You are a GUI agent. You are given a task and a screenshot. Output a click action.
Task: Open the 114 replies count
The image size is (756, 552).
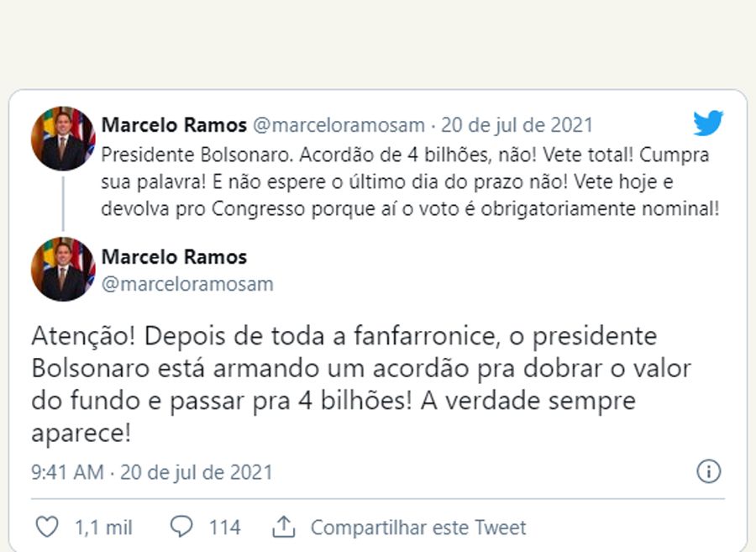224,528
